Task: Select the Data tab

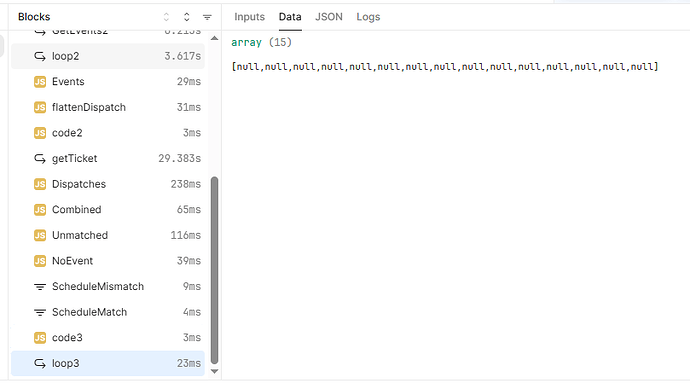Action: [290, 17]
